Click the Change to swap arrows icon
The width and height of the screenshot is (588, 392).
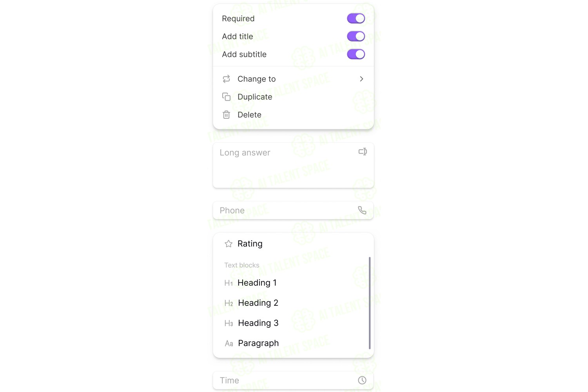click(x=226, y=79)
